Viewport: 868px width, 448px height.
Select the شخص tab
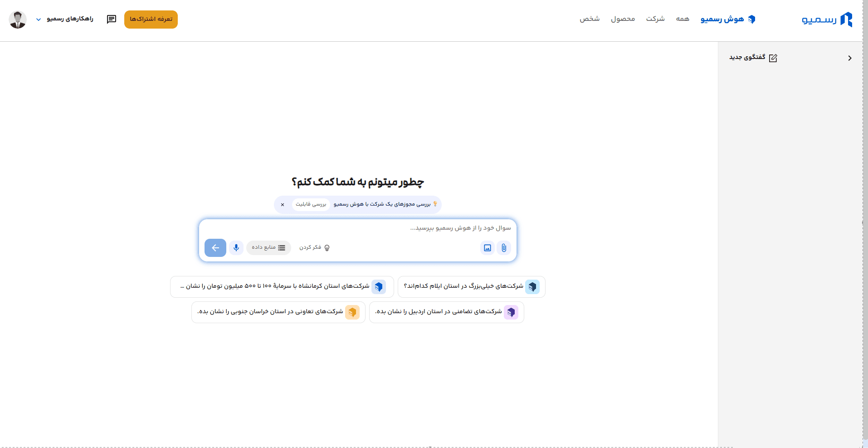[590, 19]
